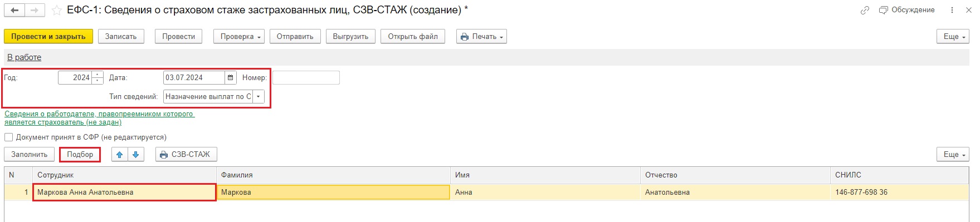The width and height of the screenshot is (980, 222).
Task: Expand the Тип сведений dropdown
Action: 259,97
